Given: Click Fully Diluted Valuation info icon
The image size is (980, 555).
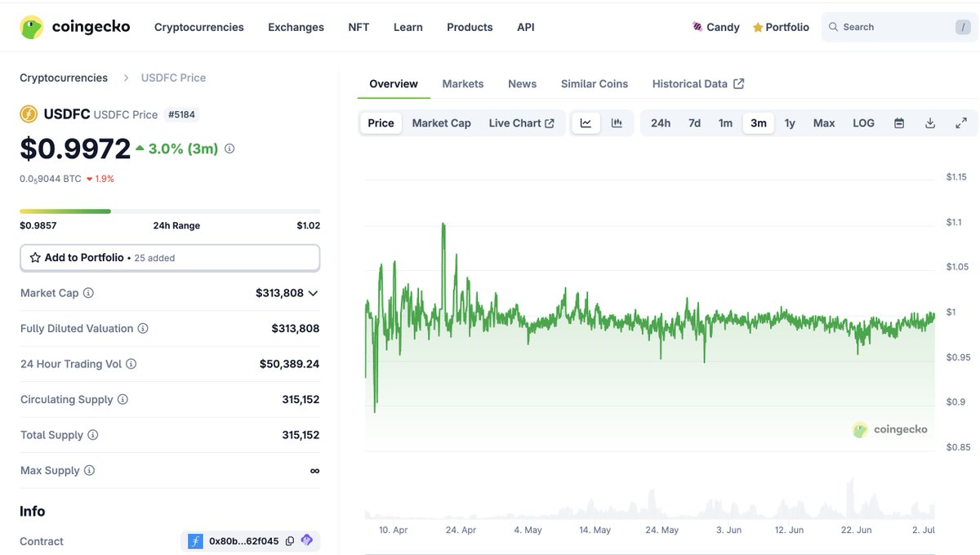Looking at the screenshot, I should [x=143, y=329].
